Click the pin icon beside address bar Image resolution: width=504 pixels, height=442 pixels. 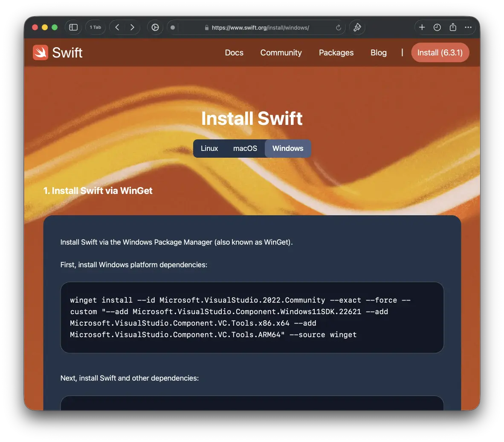[357, 27]
